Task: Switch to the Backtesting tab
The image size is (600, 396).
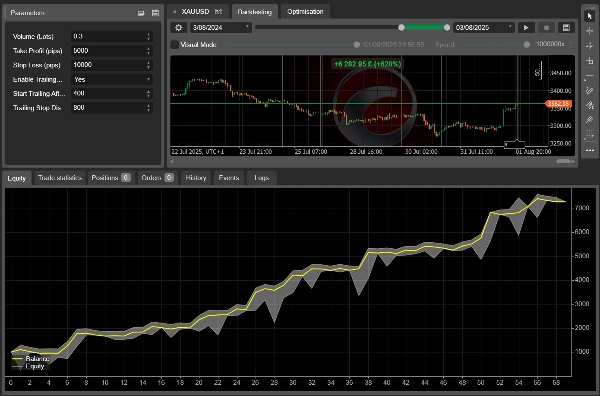Action: (254, 12)
